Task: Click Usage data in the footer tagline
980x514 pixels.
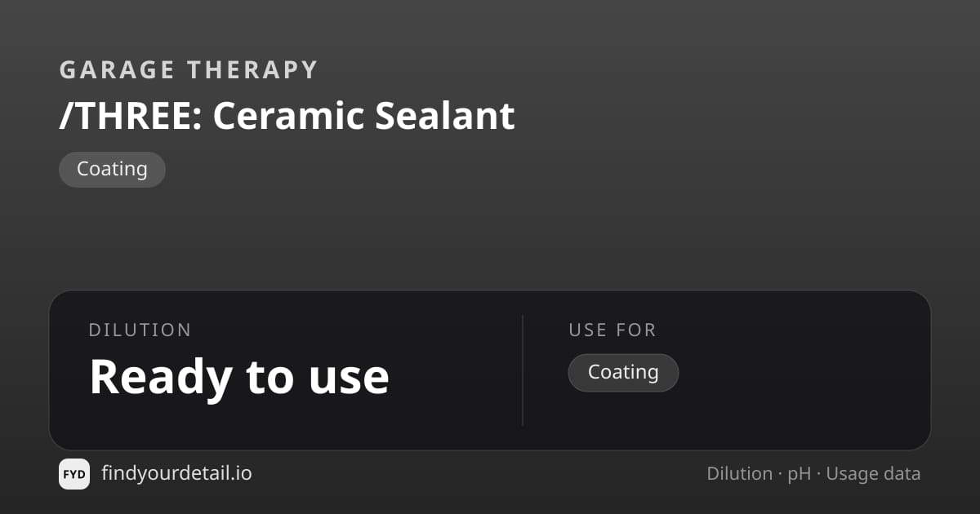Action: click(873, 475)
